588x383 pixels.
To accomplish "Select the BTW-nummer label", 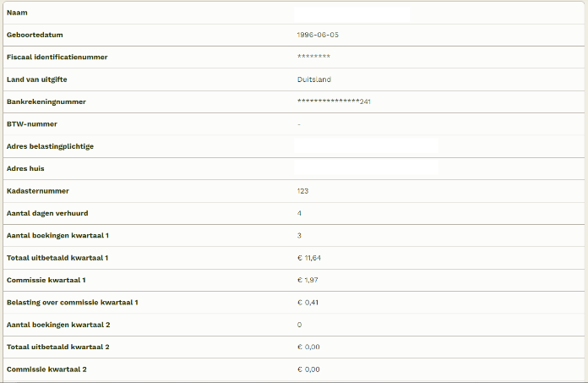I will tap(32, 124).
